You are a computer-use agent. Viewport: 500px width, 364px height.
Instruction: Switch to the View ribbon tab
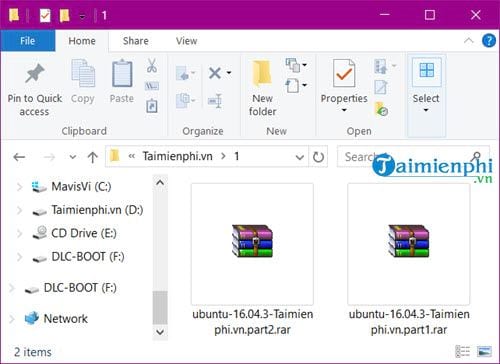tap(187, 41)
